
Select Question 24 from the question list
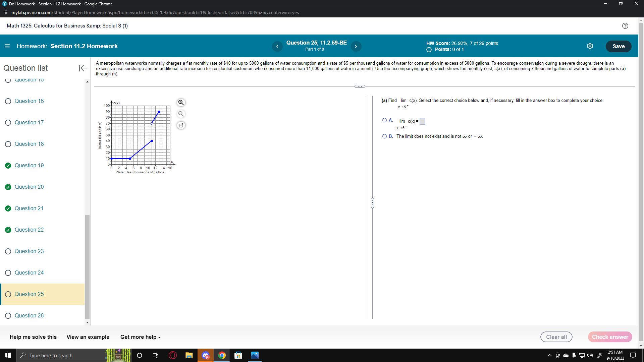point(29,273)
